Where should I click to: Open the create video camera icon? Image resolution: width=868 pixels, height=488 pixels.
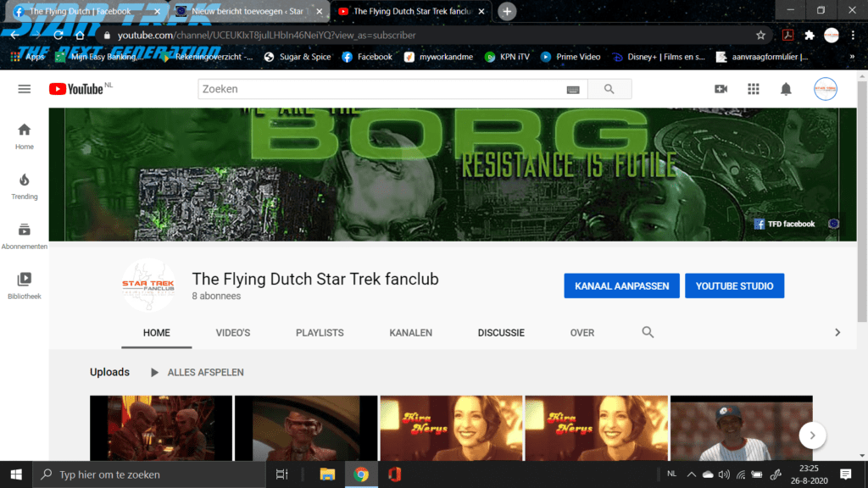pyautogui.click(x=721, y=89)
